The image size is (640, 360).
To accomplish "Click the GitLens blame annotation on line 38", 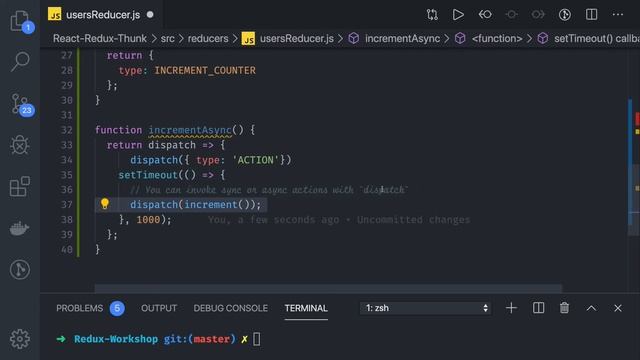I will [x=339, y=220].
